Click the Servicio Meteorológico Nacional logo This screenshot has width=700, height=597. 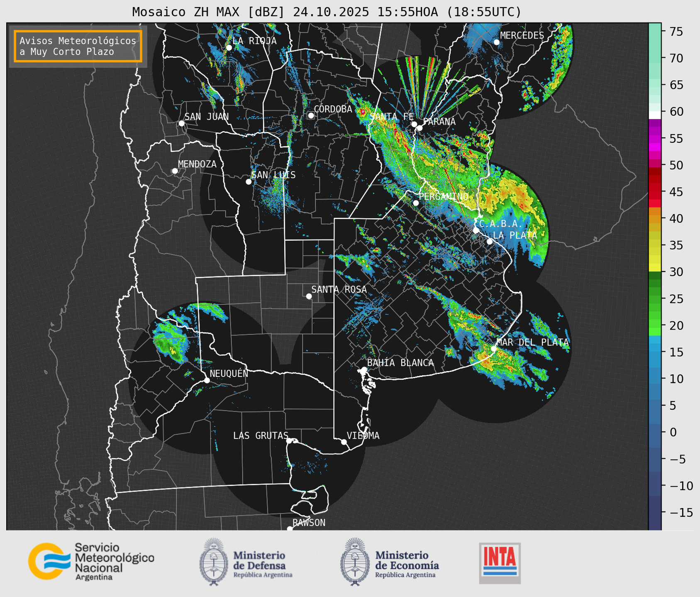pos(91,561)
